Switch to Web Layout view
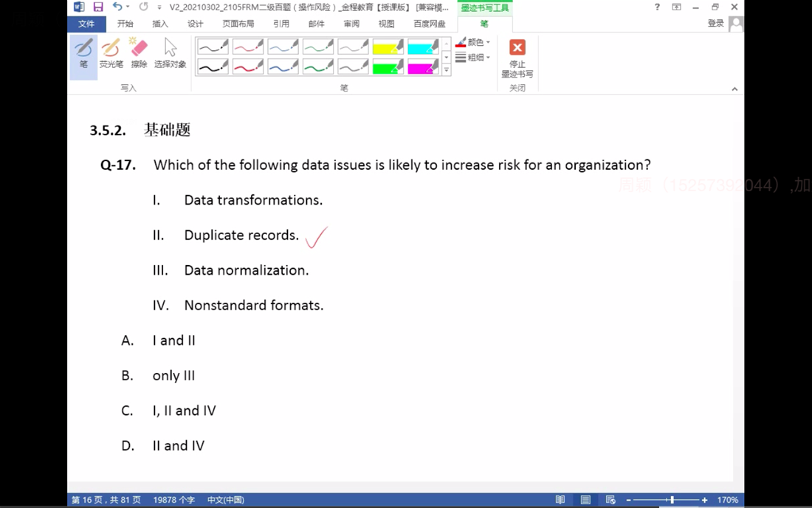The height and width of the screenshot is (508, 812). pyautogui.click(x=610, y=500)
